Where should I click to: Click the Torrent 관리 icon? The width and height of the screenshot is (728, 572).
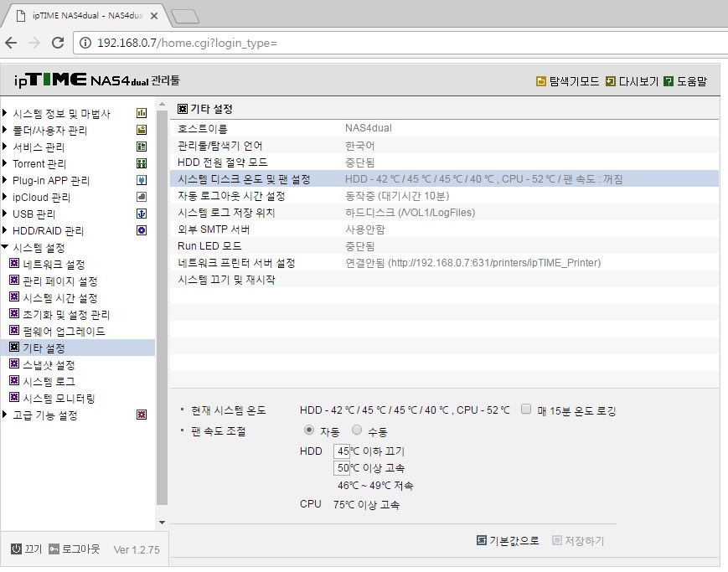142,163
